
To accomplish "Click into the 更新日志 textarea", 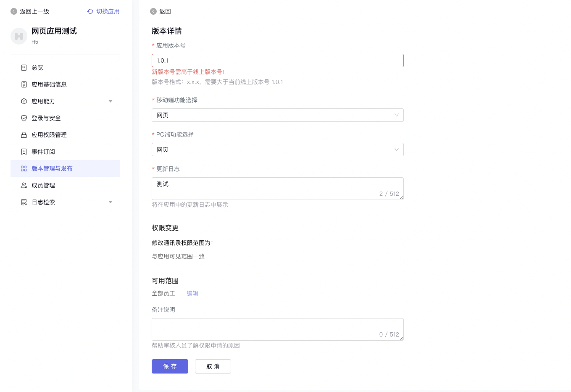I will [278, 189].
